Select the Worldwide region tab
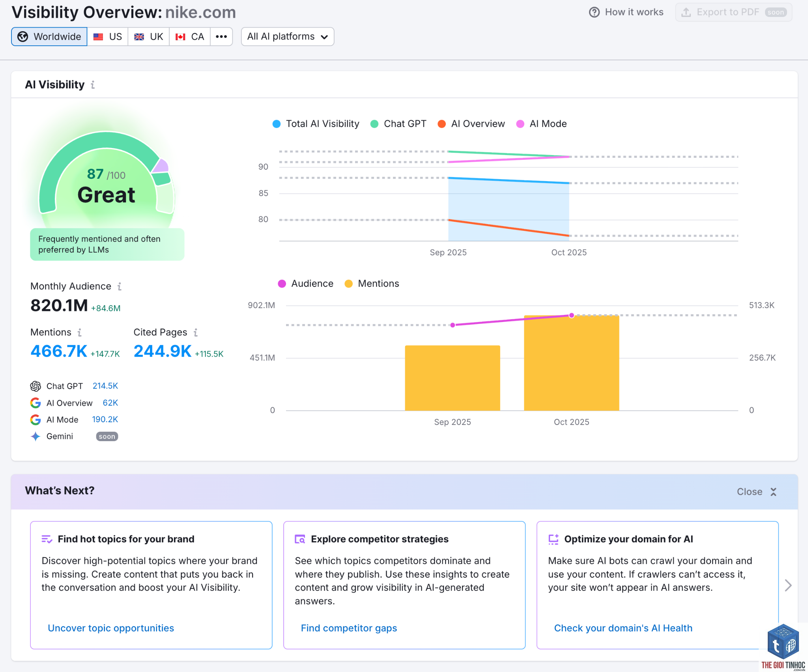Screen dimensions: 808x672 (49, 37)
